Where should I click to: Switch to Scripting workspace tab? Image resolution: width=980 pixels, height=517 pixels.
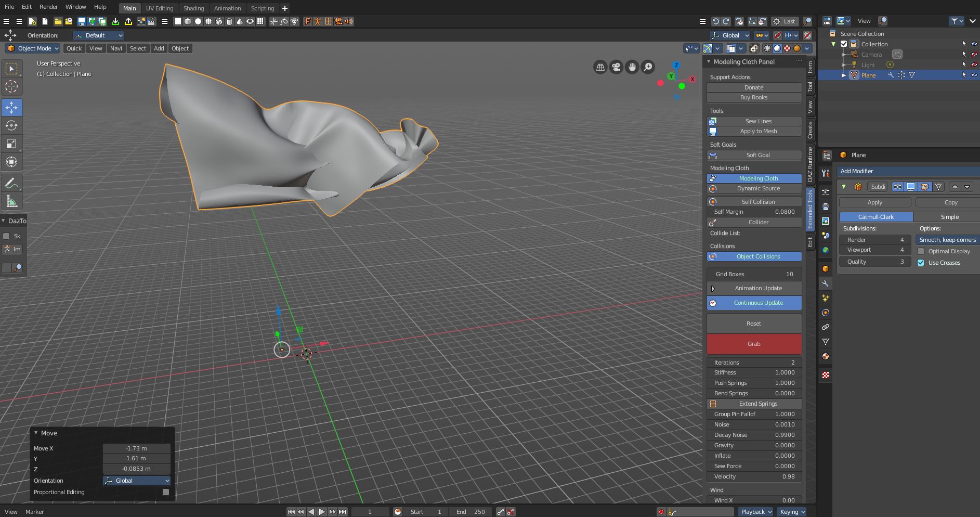click(x=263, y=8)
